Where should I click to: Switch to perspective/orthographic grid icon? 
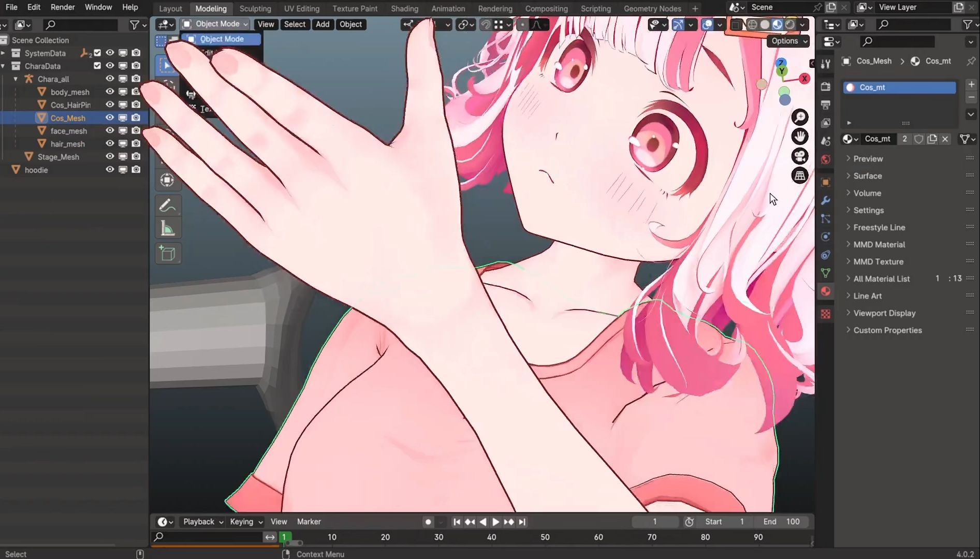pyautogui.click(x=800, y=176)
